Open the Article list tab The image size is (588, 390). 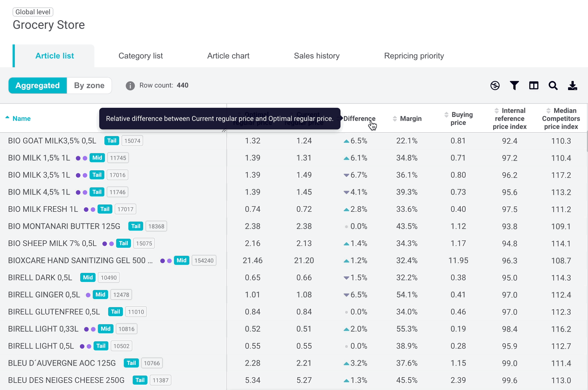[55, 56]
